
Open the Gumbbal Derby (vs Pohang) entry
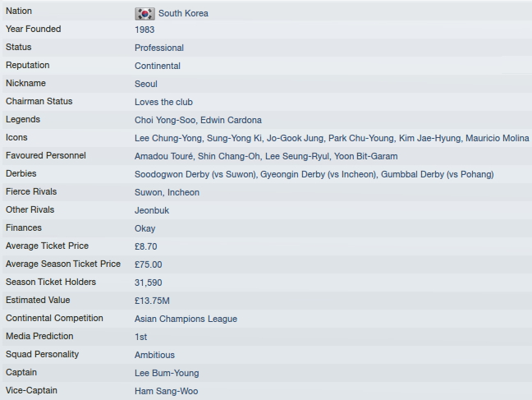click(438, 174)
